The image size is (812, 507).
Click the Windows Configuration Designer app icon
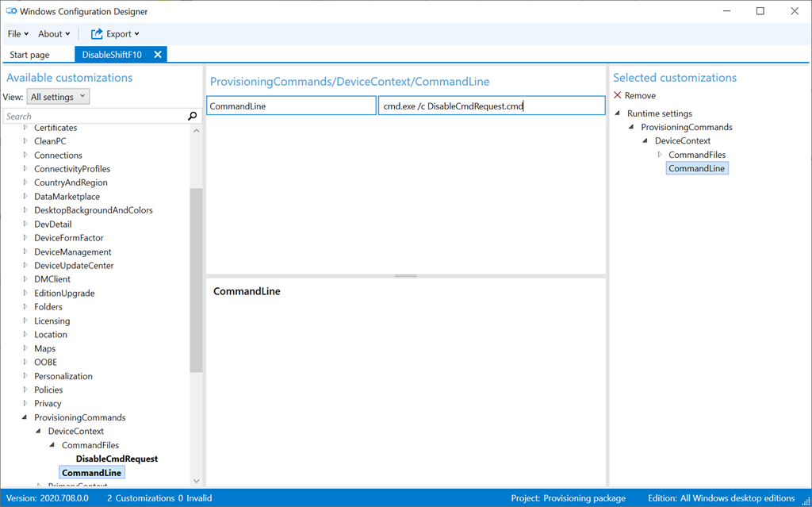click(x=12, y=11)
